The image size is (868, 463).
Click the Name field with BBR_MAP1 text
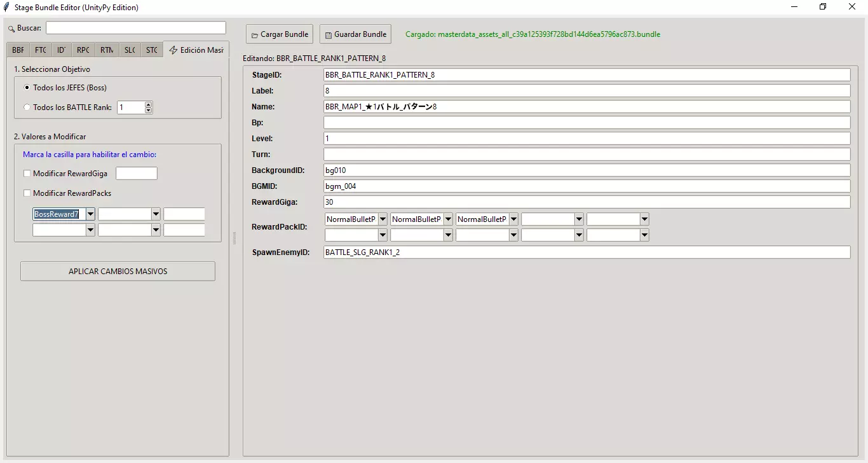tap(587, 107)
